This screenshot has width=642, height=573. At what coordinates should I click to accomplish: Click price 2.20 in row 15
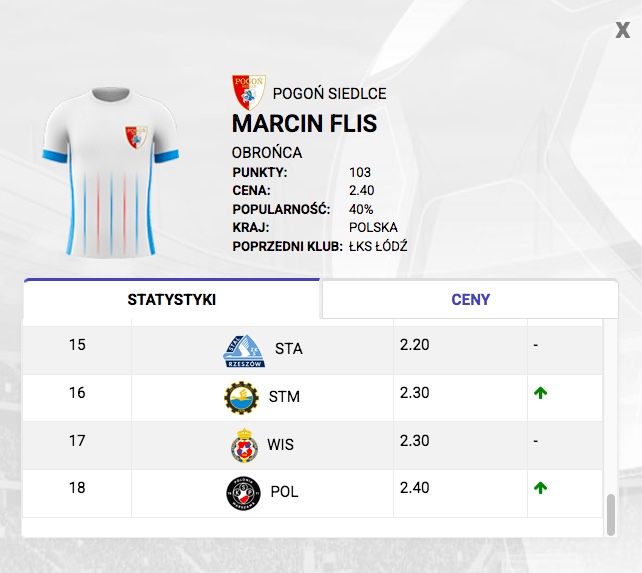tap(414, 345)
